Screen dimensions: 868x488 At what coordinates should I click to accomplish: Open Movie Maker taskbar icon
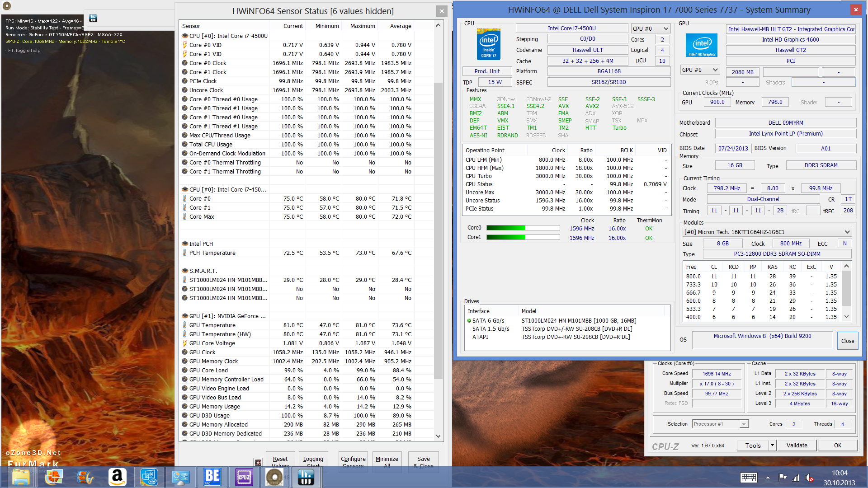[85, 477]
